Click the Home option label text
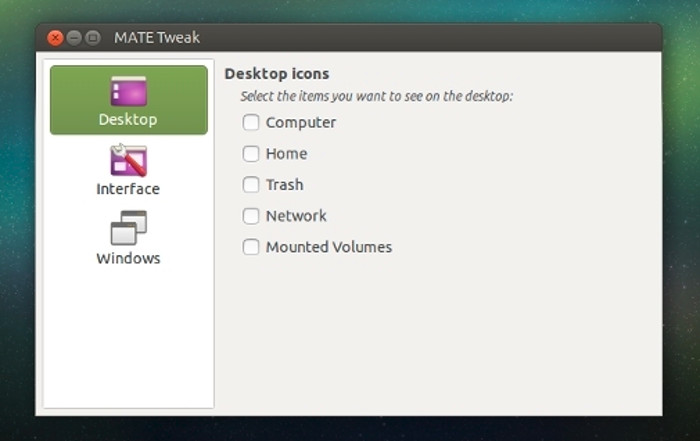Viewport: 700px width, 441px height. [x=287, y=154]
